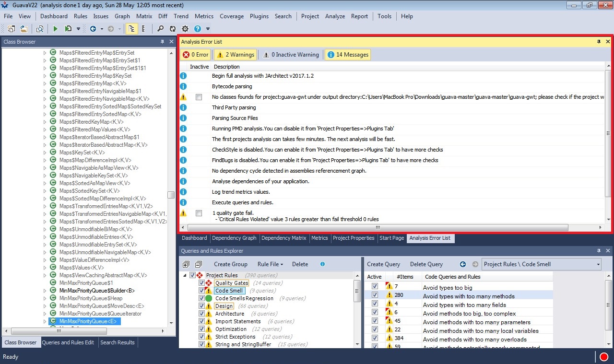Click the expand all groups icon in Queries explorer
Screen dimensions: 614x364
pyautogui.click(x=186, y=264)
